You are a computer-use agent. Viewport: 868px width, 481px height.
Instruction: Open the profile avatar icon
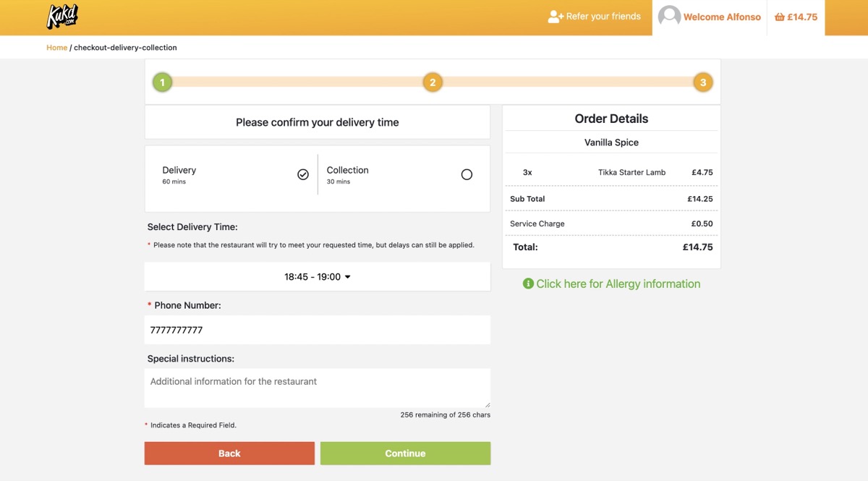669,16
